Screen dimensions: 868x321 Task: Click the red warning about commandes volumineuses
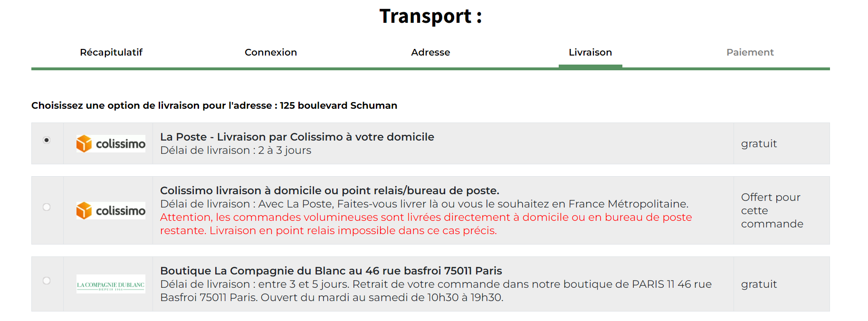pos(426,224)
